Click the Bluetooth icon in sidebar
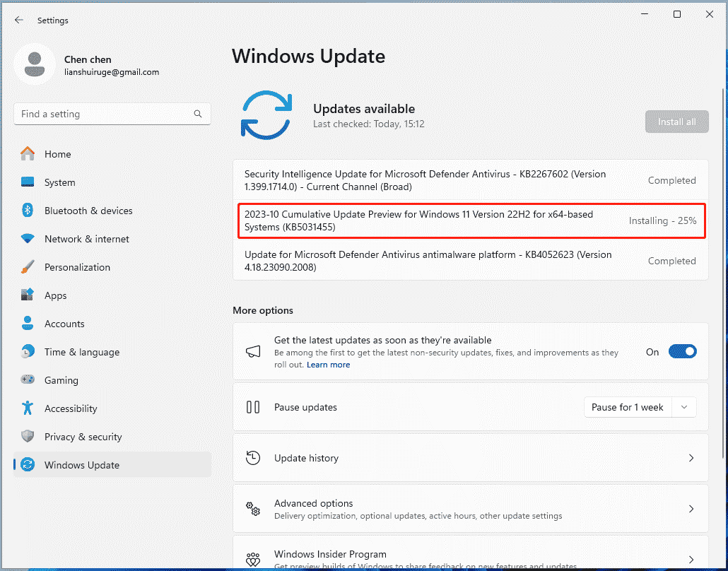The image size is (728, 571). (x=28, y=211)
